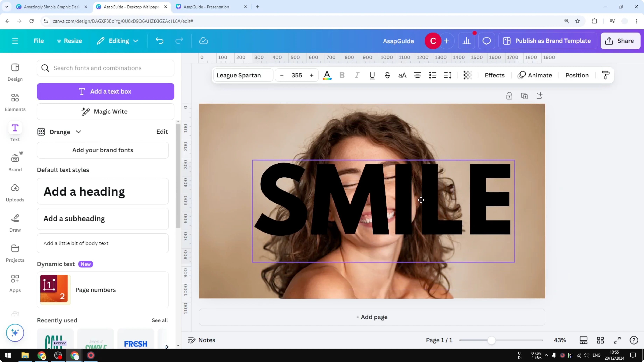Open the Draw panel

15,222
